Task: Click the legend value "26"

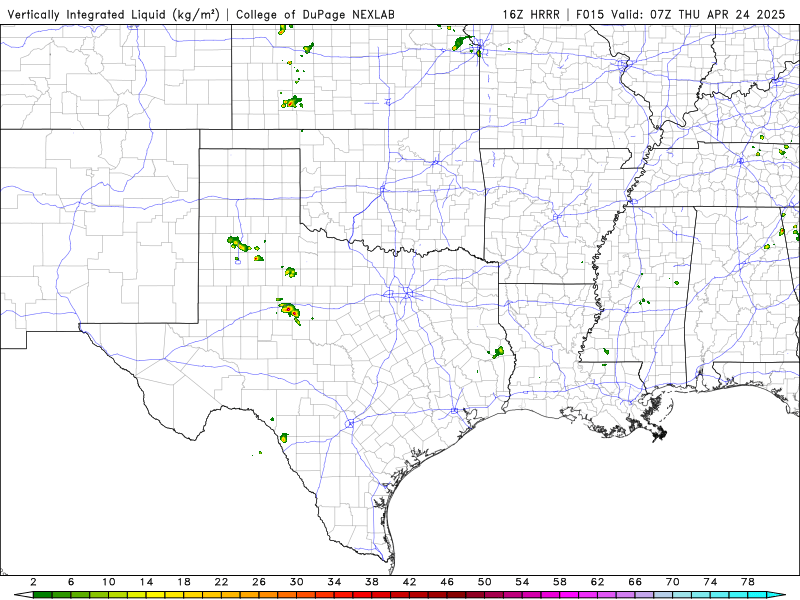Action: pyautogui.click(x=259, y=582)
